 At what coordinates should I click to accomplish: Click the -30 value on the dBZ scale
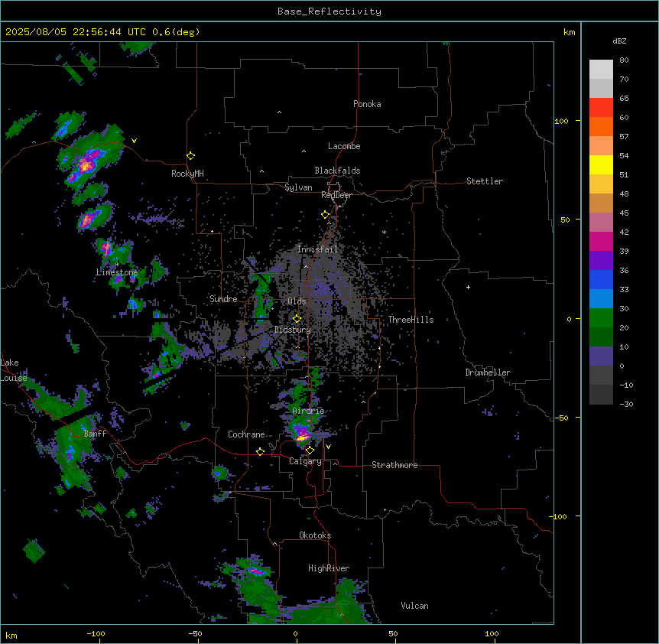(x=626, y=405)
